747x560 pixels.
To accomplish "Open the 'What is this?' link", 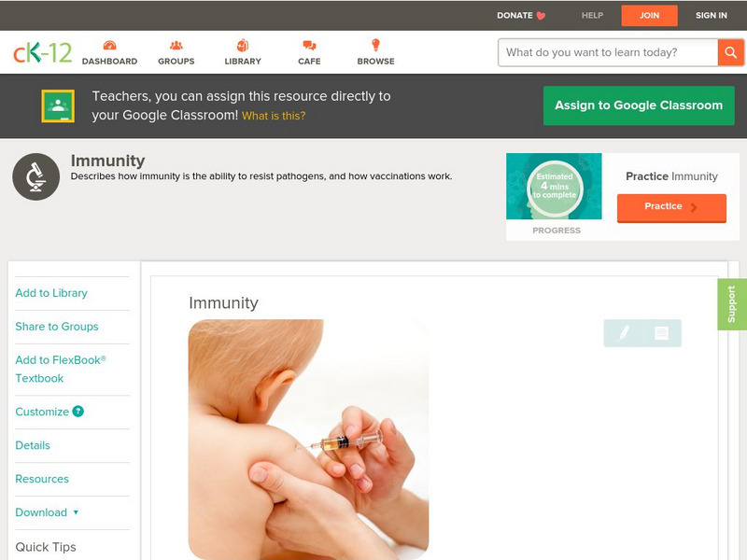I will (274, 116).
